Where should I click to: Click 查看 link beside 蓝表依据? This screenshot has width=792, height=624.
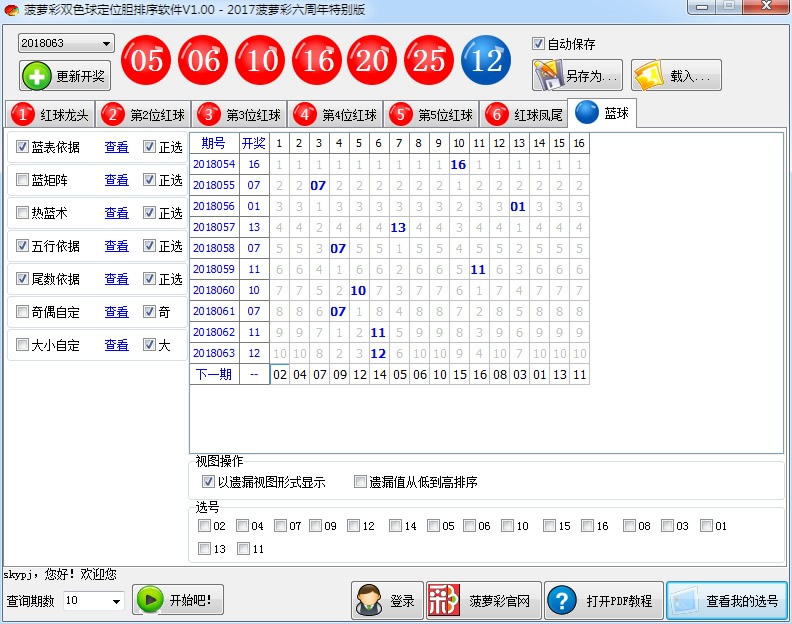pyautogui.click(x=117, y=147)
